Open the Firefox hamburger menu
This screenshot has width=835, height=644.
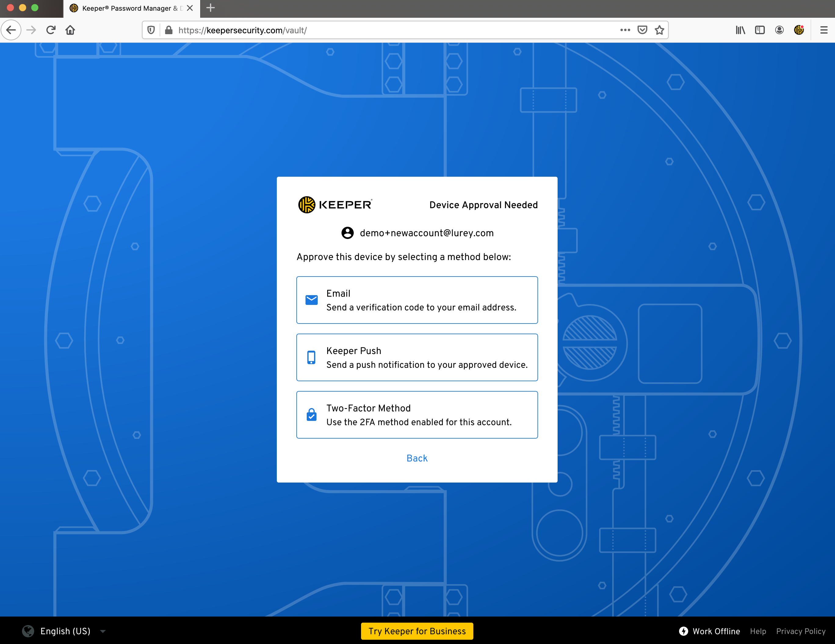point(824,30)
